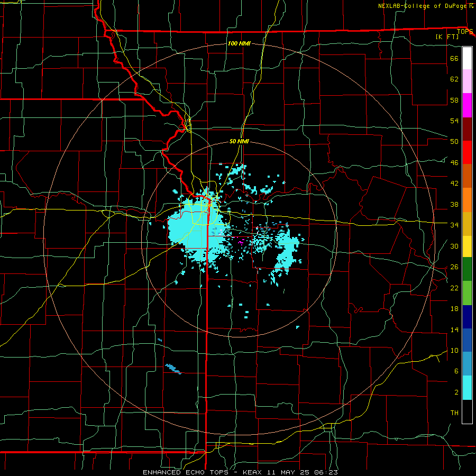
Task: Click the '62' legend value
Action: tap(454, 79)
